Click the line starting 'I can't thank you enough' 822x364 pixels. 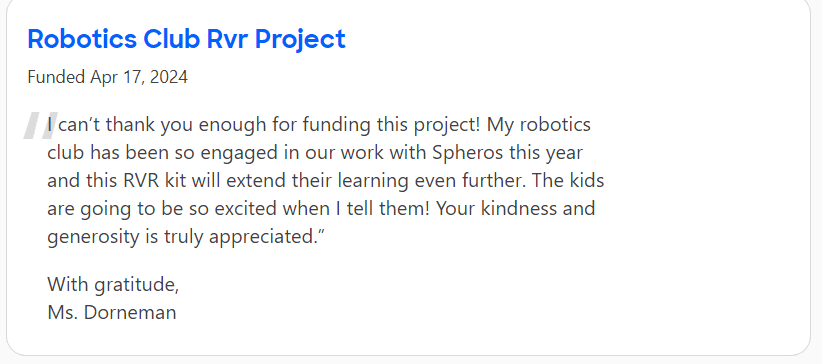[x=319, y=126]
